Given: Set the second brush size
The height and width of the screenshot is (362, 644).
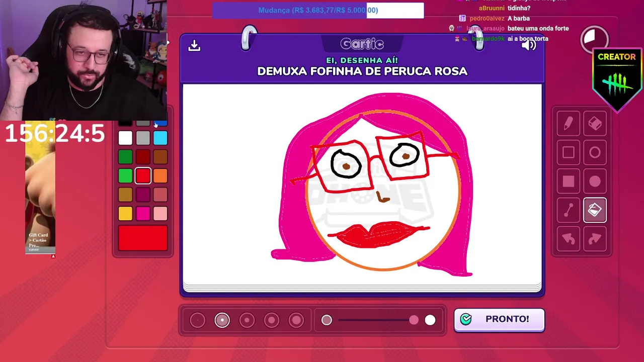Looking at the screenshot, I should 222,320.
